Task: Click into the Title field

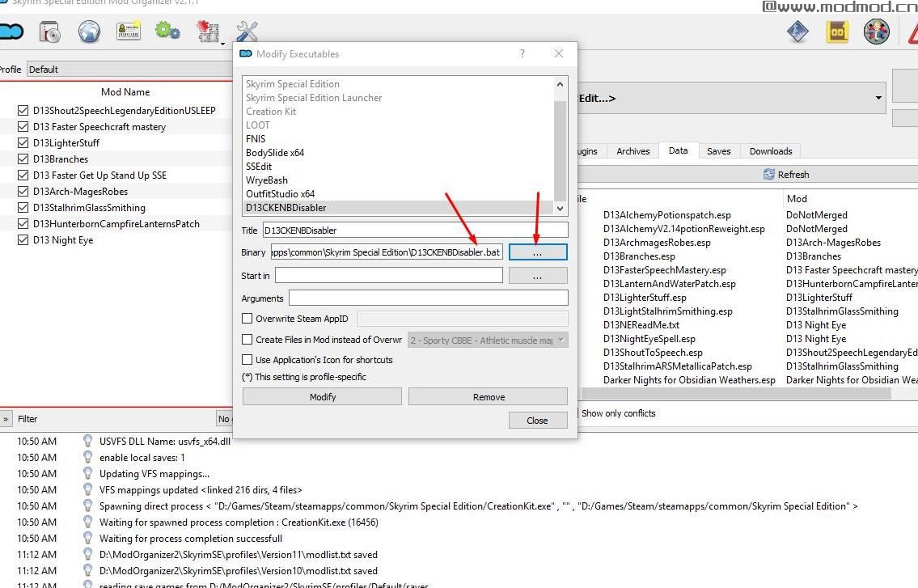Action: coord(415,231)
